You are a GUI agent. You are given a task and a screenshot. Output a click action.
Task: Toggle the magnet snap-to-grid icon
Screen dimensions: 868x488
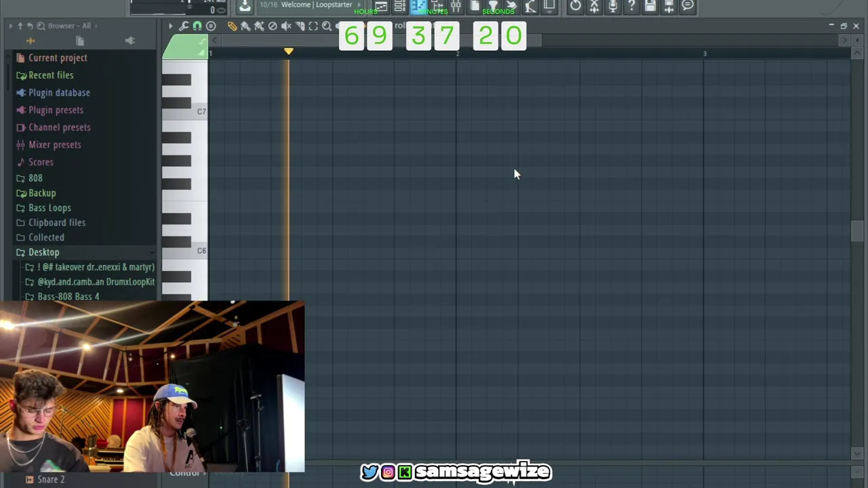(197, 26)
